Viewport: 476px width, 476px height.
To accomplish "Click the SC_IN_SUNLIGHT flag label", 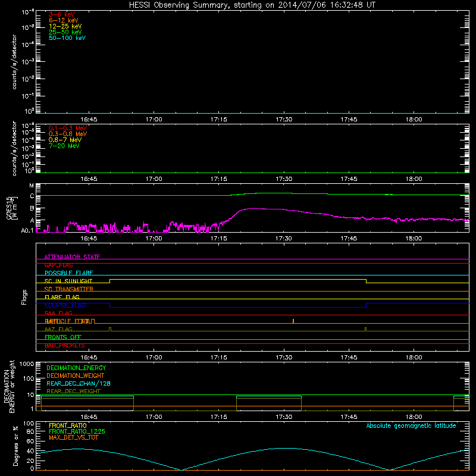I will (x=68, y=281).
